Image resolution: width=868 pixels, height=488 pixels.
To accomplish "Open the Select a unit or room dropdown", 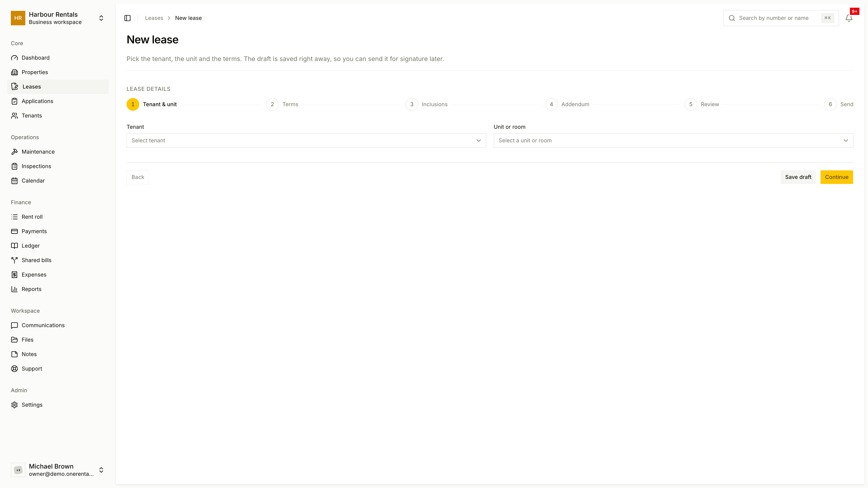I will click(673, 141).
